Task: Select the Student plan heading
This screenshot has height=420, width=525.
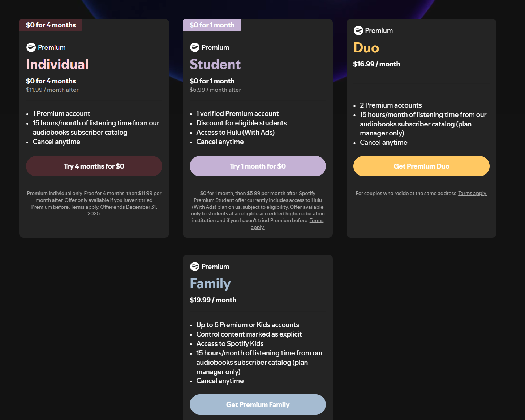Action: point(215,64)
